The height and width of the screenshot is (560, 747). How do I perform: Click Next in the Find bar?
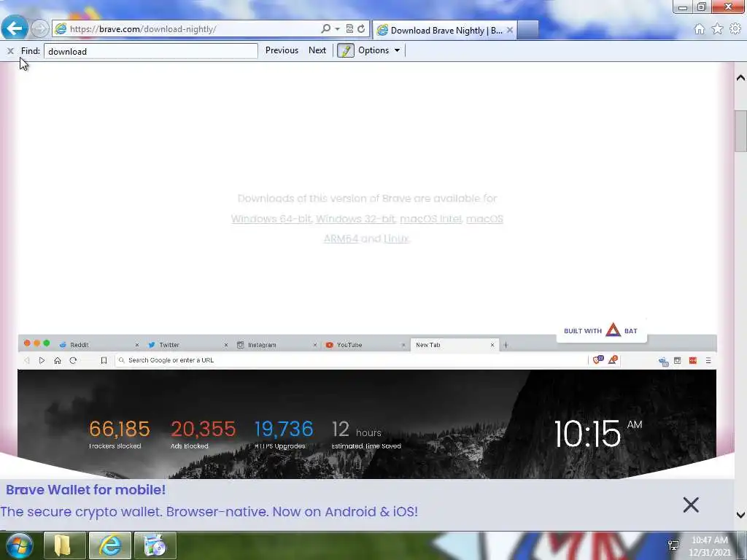click(317, 50)
